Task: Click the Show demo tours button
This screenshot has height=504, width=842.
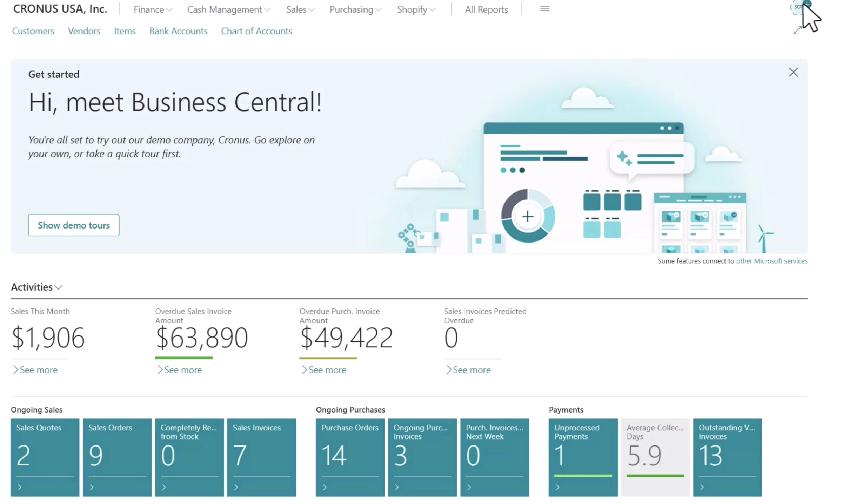Action: pyautogui.click(x=74, y=225)
